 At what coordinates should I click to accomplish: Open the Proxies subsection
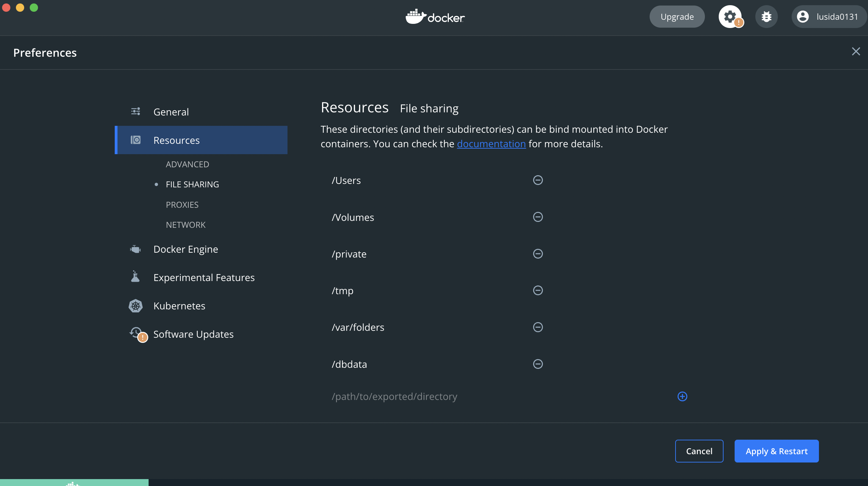tap(182, 205)
